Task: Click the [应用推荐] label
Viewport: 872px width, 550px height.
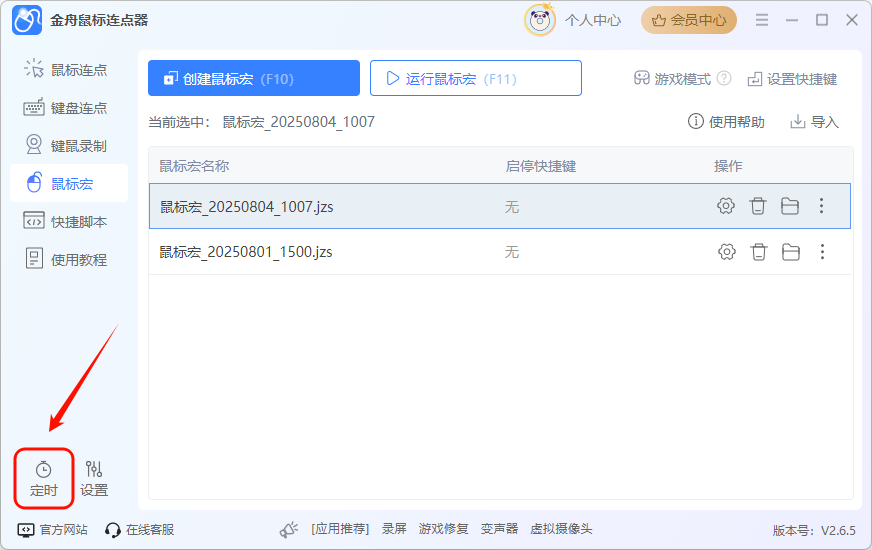Action: click(340, 529)
